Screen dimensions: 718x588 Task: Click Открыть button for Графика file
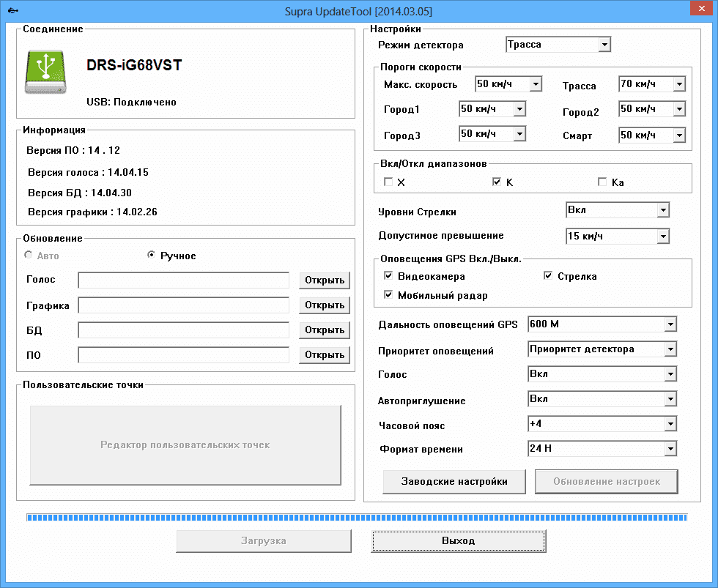(324, 305)
